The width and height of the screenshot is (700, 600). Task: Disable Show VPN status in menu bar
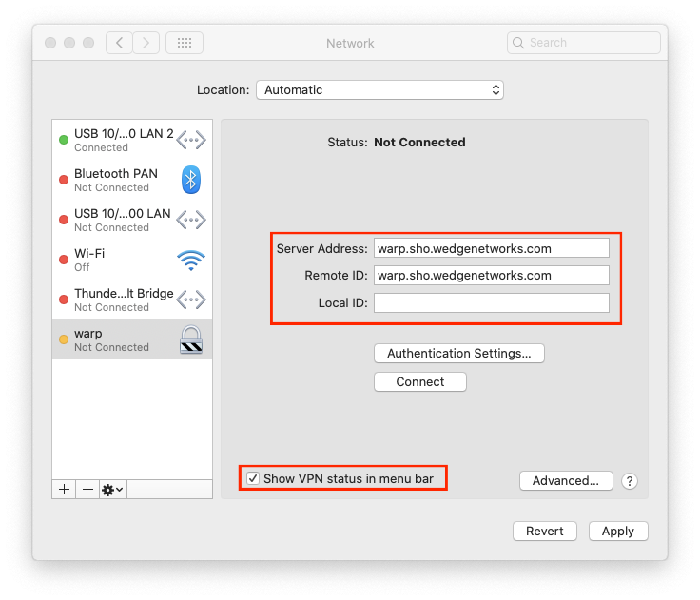coord(253,478)
